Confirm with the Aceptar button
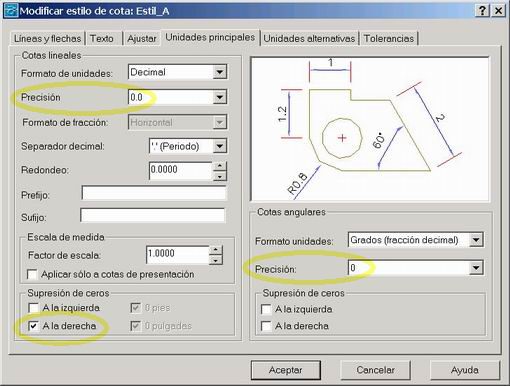The image size is (510, 386). click(286, 370)
